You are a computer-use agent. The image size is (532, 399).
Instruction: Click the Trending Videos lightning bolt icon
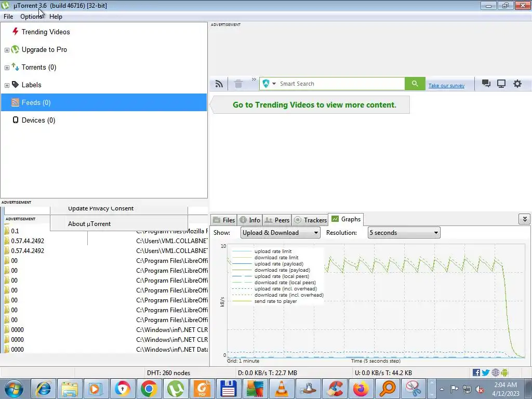tap(15, 32)
